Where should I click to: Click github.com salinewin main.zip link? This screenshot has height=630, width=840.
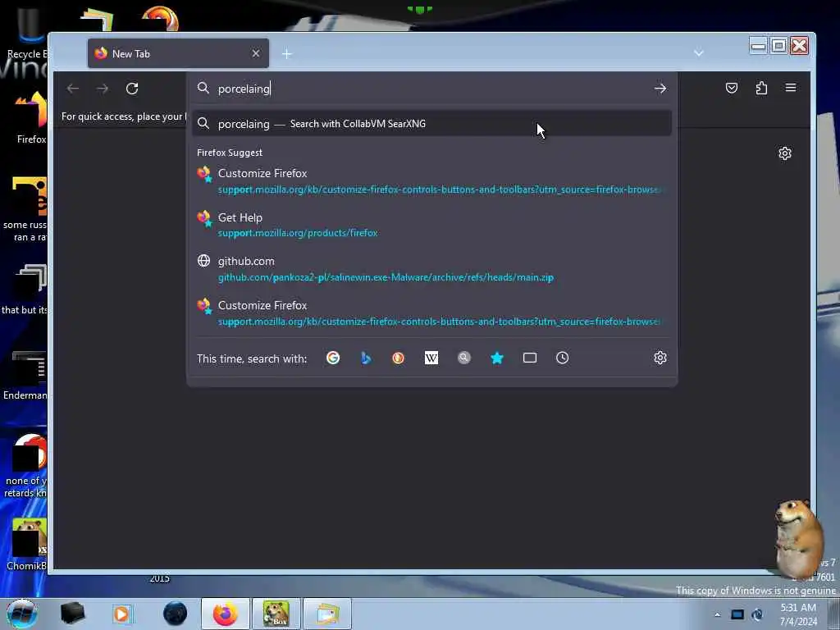pos(386,277)
